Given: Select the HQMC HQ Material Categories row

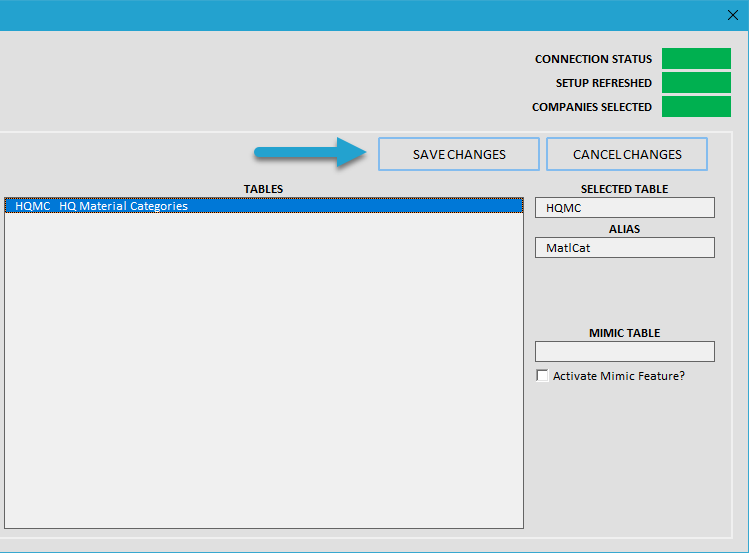Looking at the screenshot, I should click(264, 206).
